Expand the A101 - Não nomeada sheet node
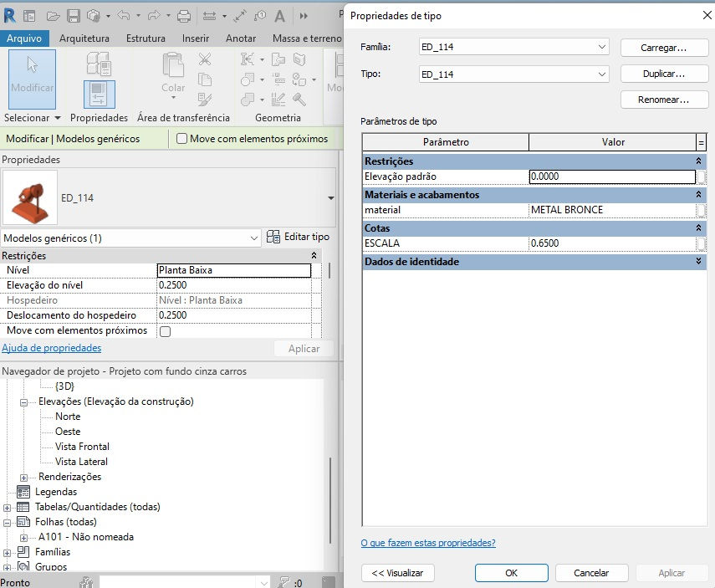 (x=23, y=538)
